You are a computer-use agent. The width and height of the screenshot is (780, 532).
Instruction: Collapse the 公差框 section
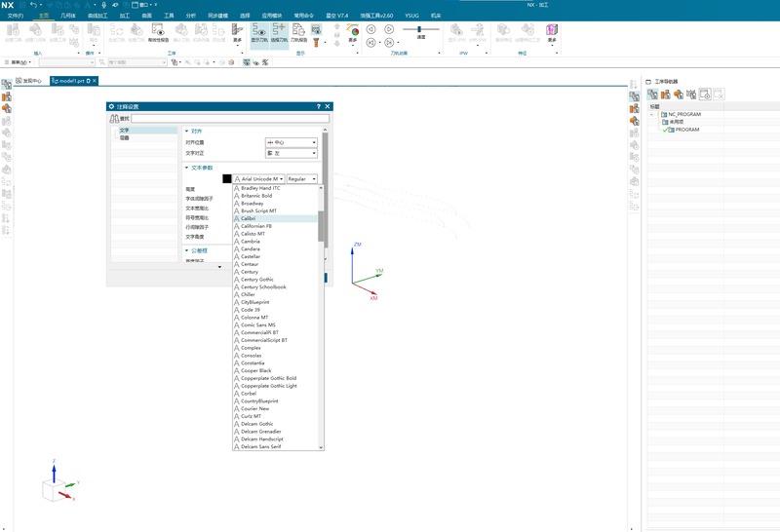[187, 250]
